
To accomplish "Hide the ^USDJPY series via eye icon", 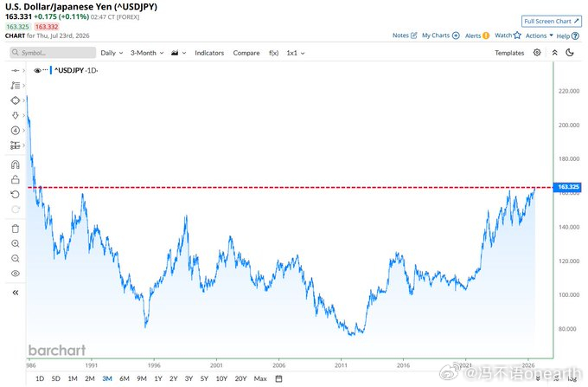I will click(37, 71).
